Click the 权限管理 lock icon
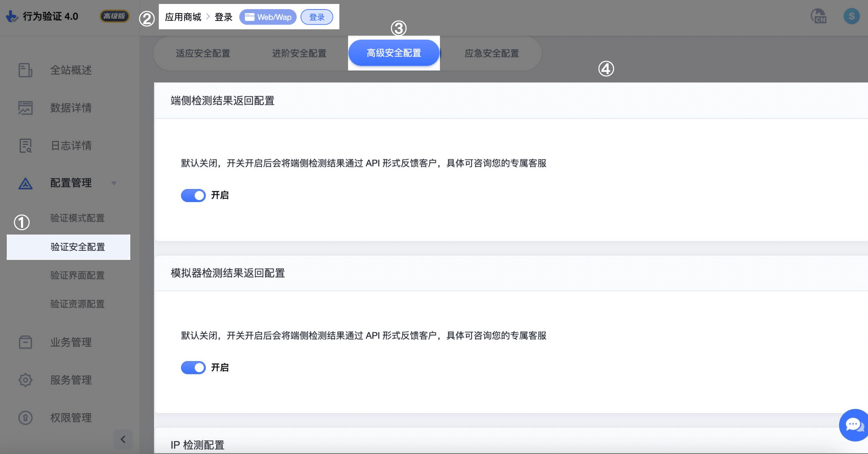This screenshot has height=454, width=868. [25, 418]
